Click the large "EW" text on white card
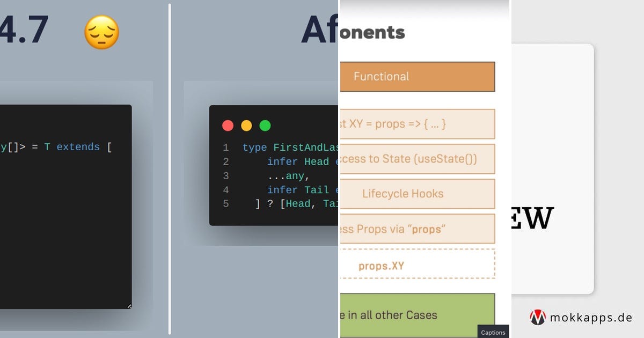The width and height of the screenshot is (644, 338). [532, 218]
